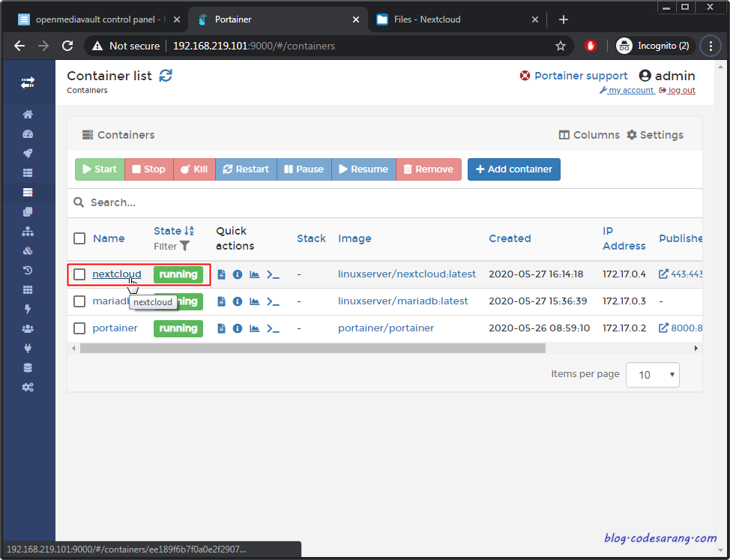Refresh container list via circular arrows icon

pos(166,76)
